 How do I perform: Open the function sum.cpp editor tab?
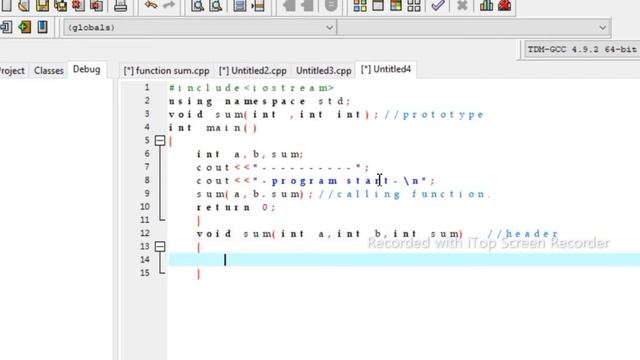click(x=166, y=71)
